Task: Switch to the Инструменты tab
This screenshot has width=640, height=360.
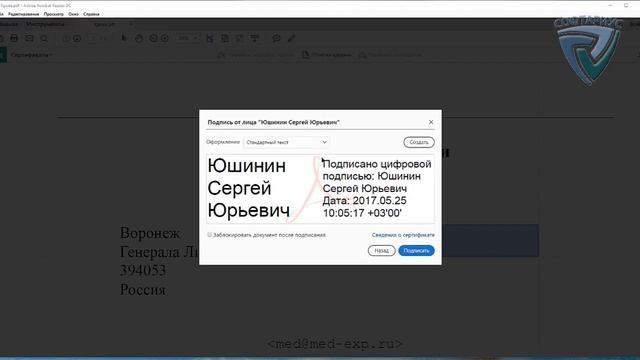Action: (x=45, y=24)
